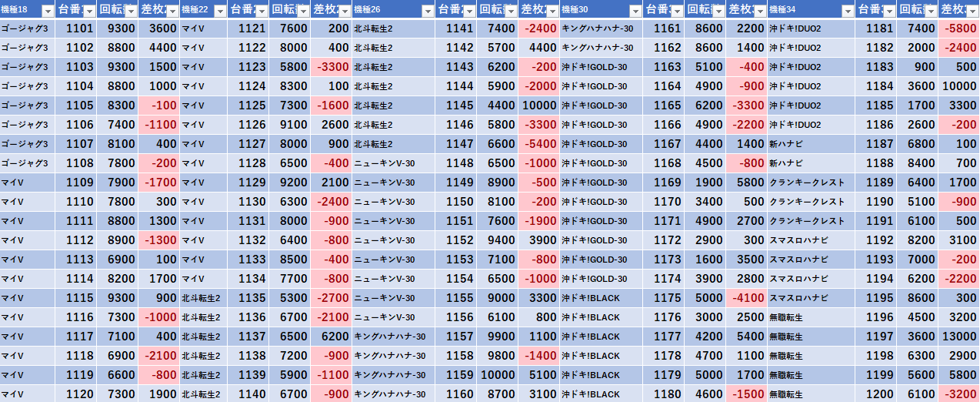Click 回転 value 9200 in row 1129
980x402 pixels.
[290, 183]
